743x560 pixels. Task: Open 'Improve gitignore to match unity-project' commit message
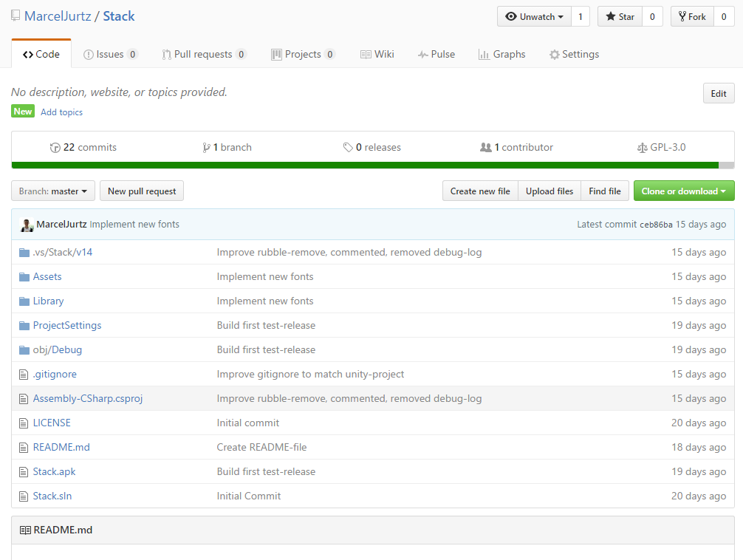coord(310,374)
